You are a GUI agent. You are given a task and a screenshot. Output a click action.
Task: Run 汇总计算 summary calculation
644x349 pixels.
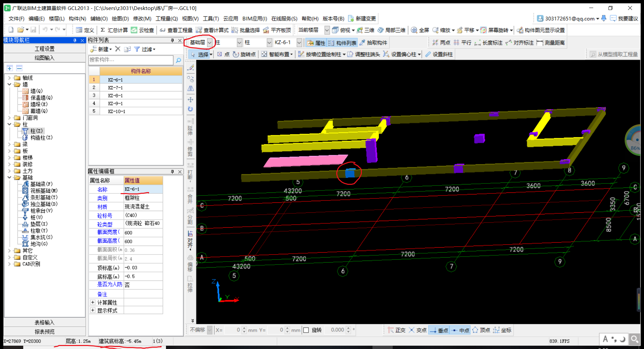pos(114,30)
